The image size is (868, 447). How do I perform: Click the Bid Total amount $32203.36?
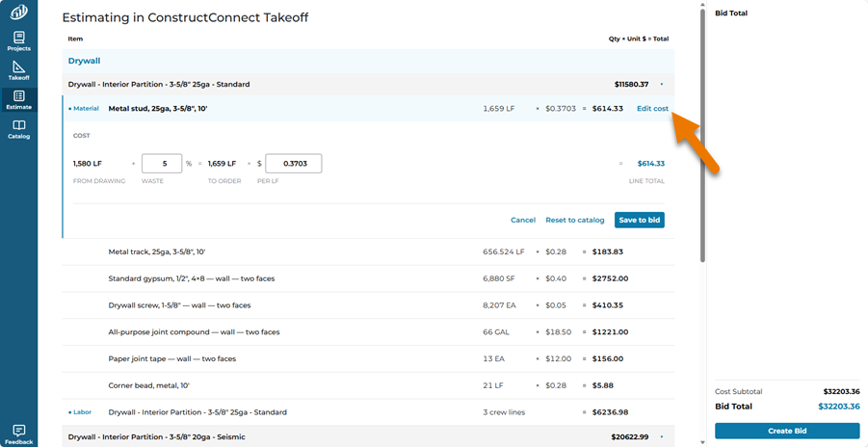click(839, 407)
